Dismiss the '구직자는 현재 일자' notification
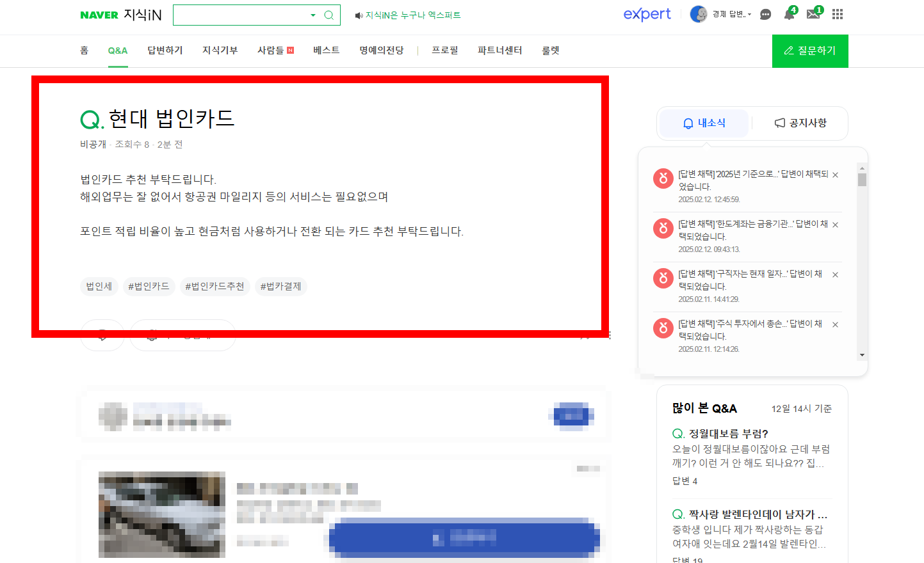924x563 pixels. tap(835, 274)
